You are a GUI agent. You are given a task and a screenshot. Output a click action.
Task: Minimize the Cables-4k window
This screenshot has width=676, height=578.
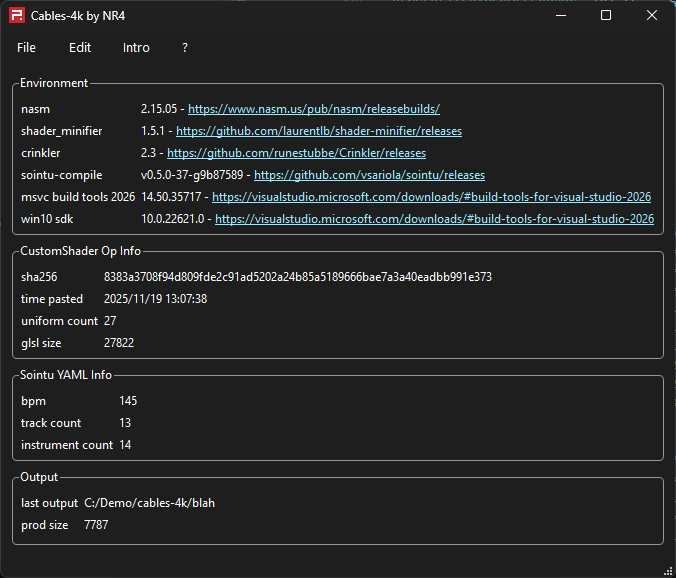559,15
